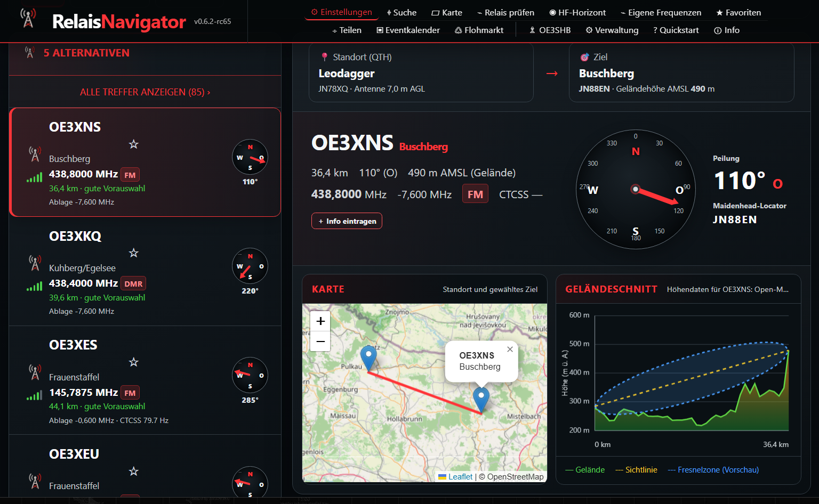The width and height of the screenshot is (819, 504).
Task: Star the OE3XEU repeater entry
Action: tap(134, 471)
